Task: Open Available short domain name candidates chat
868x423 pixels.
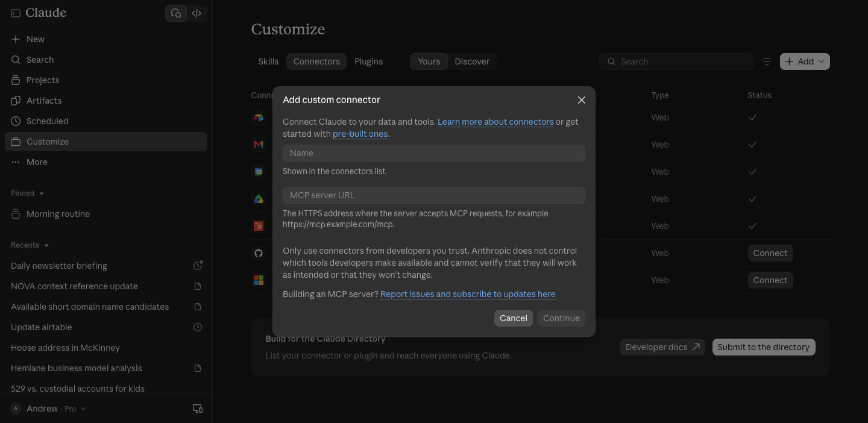Action: (x=90, y=307)
